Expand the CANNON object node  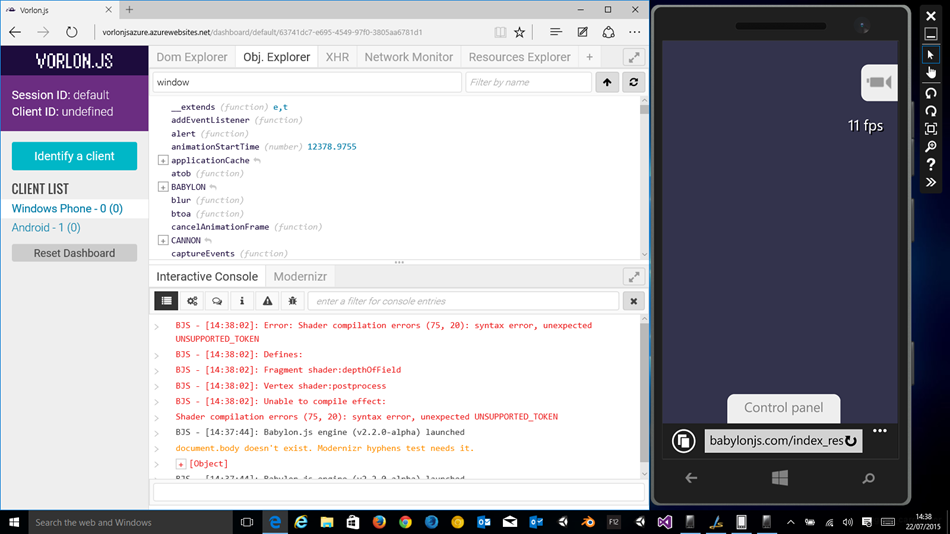pos(163,241)
